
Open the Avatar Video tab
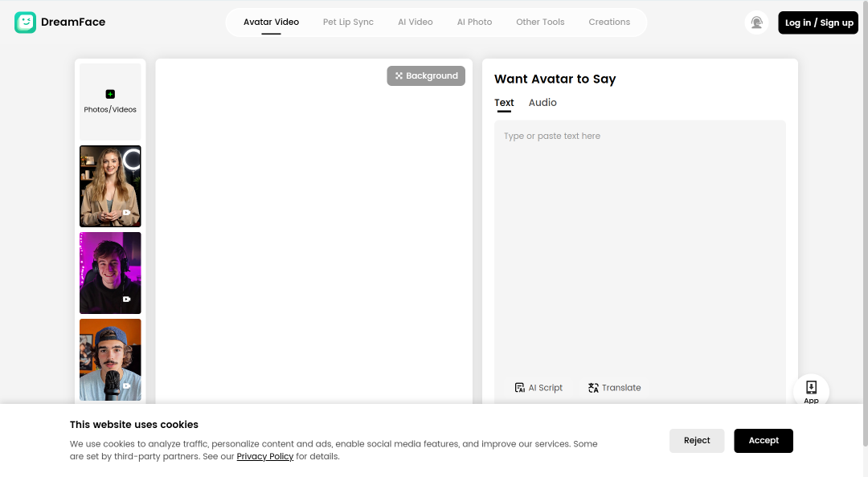coord(272,22)
